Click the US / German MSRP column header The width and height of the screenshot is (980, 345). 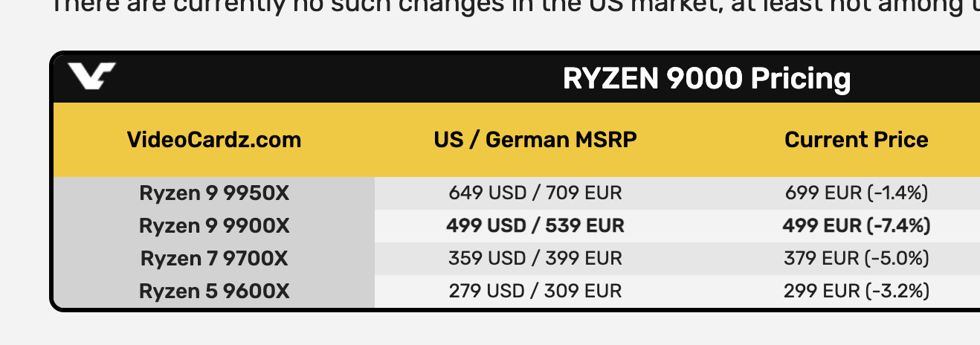[535, 140]
